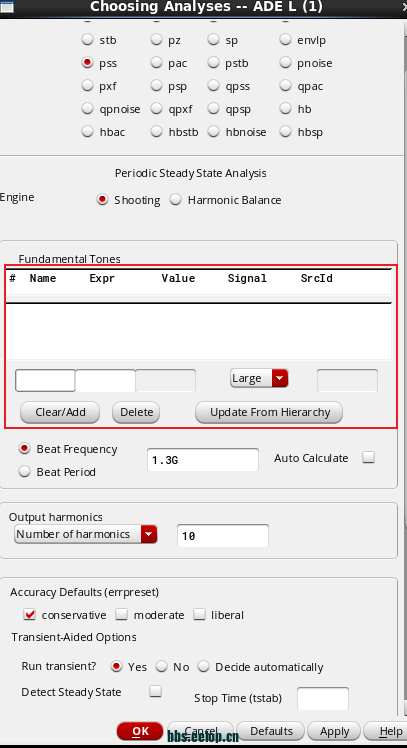
Task: Click the Delete tone button
Action: click(136, 412)
